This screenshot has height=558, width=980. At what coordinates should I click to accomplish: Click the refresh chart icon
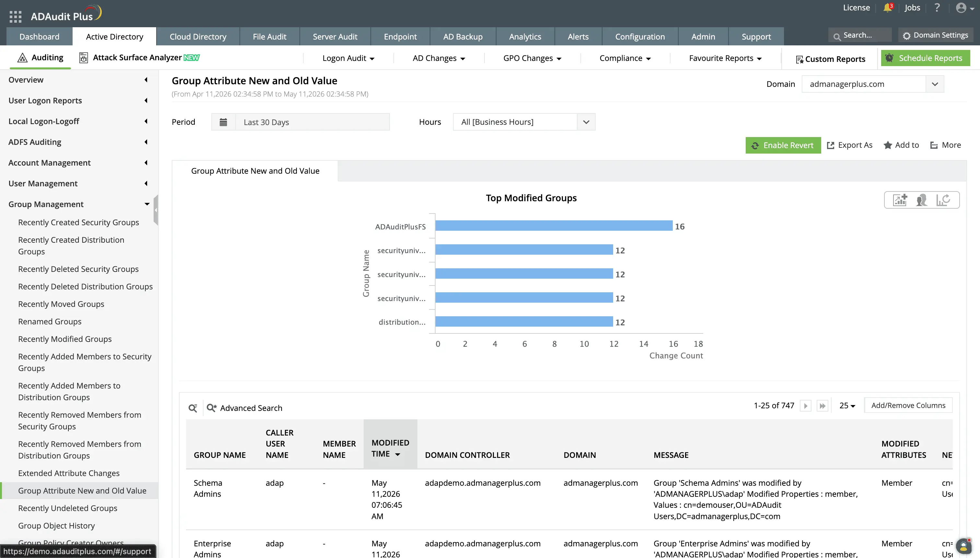point(943,200)
